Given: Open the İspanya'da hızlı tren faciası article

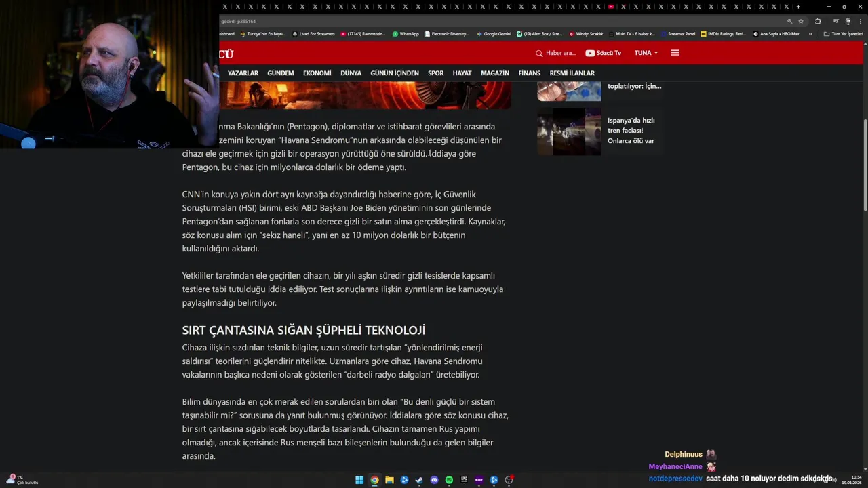Looking at the screenshot, I should coord(631,131).
